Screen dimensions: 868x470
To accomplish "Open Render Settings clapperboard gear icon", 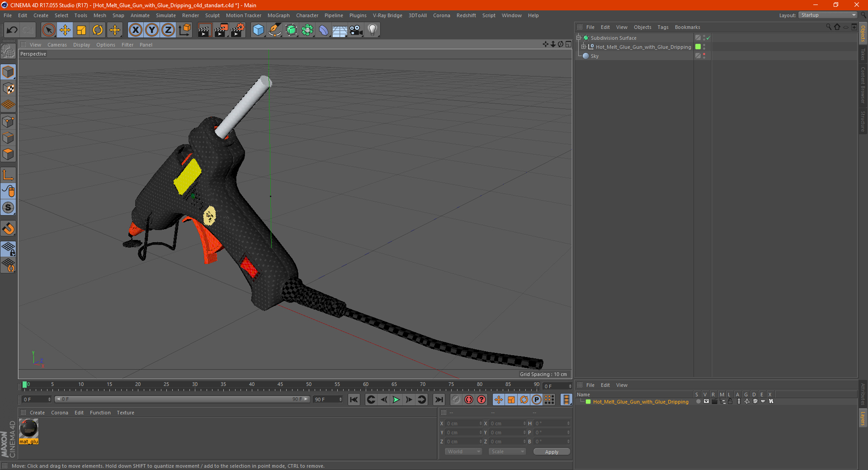I will pos(238,30).
